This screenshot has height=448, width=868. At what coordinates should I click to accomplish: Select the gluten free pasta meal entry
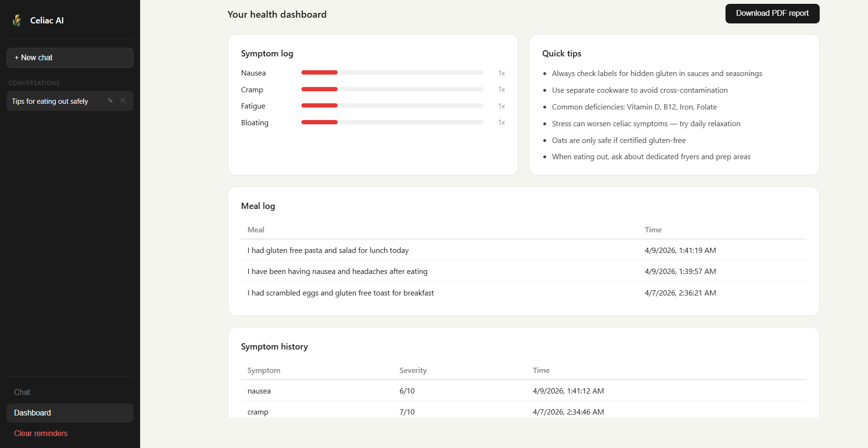328,251
